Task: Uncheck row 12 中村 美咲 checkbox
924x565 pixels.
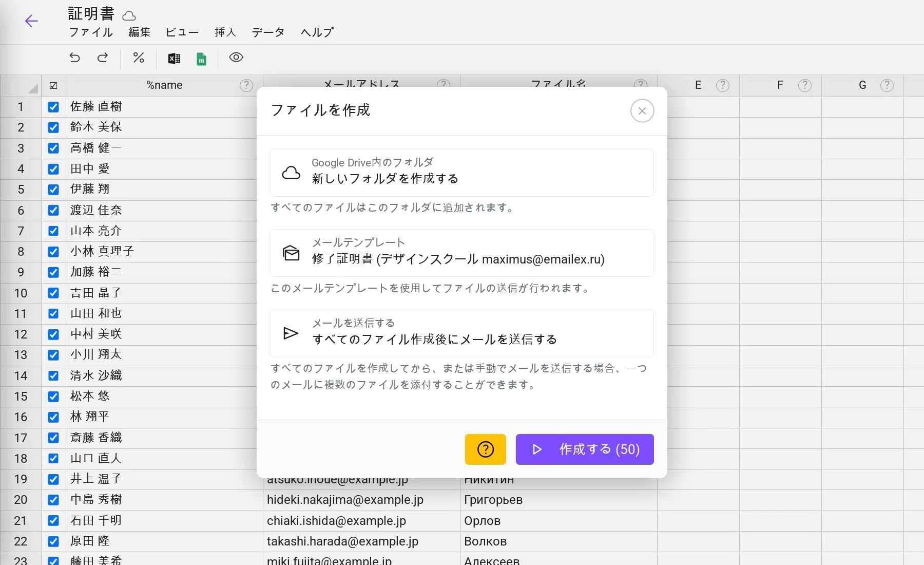Action: tap(53, 334)
